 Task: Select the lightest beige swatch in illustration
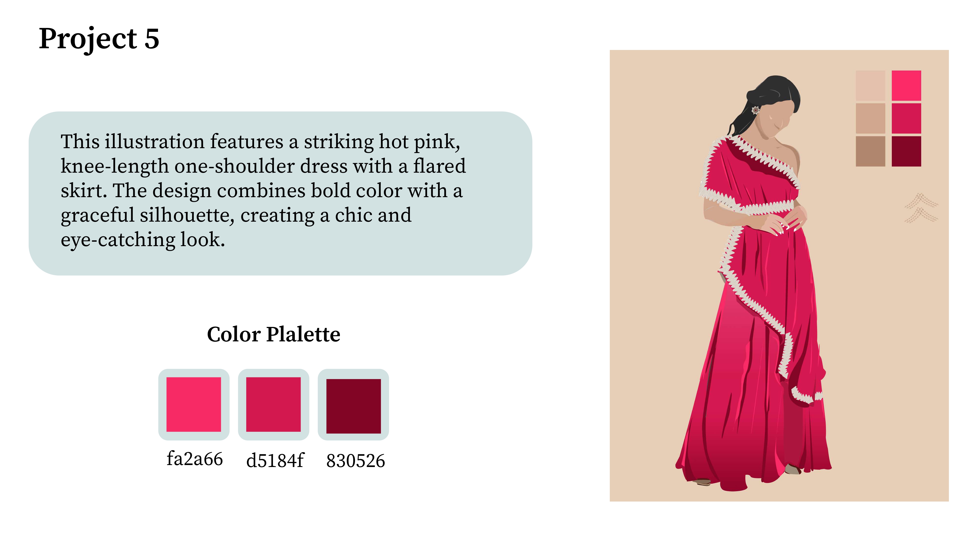click(x=870, y=85)
